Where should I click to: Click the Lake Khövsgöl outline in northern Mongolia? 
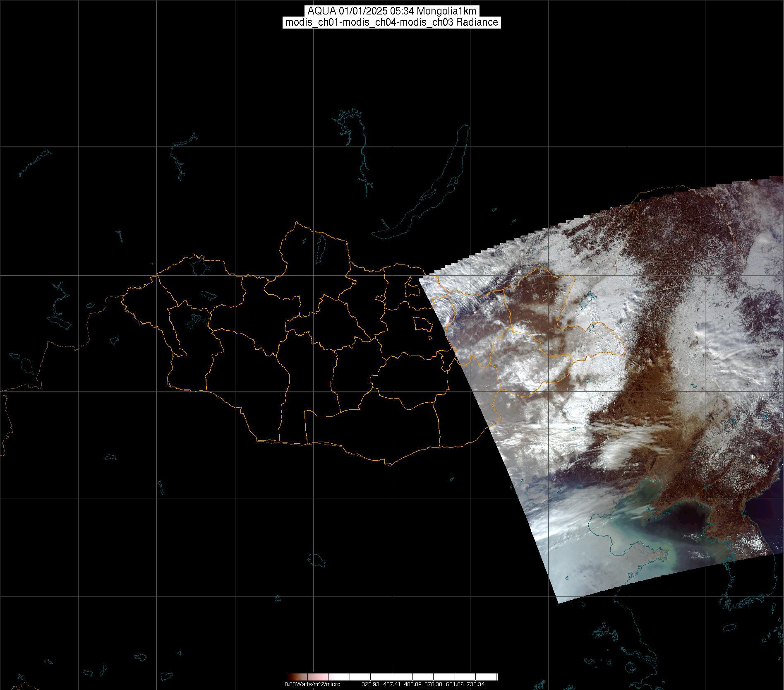[x=320, y=246]
